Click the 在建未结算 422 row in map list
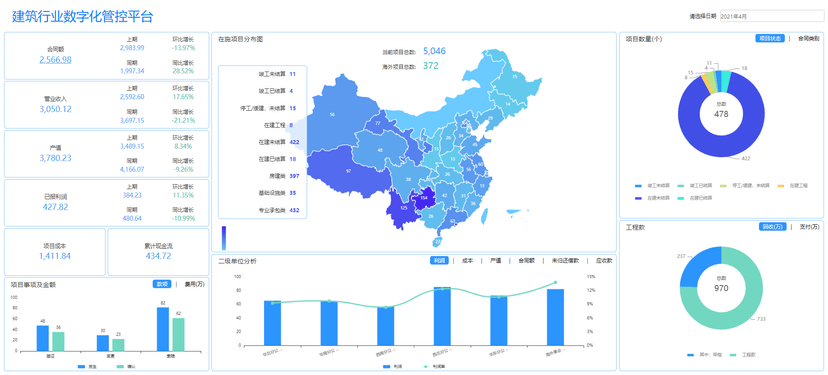This screenshot has width=828, height=375. [x=278, y=142]
